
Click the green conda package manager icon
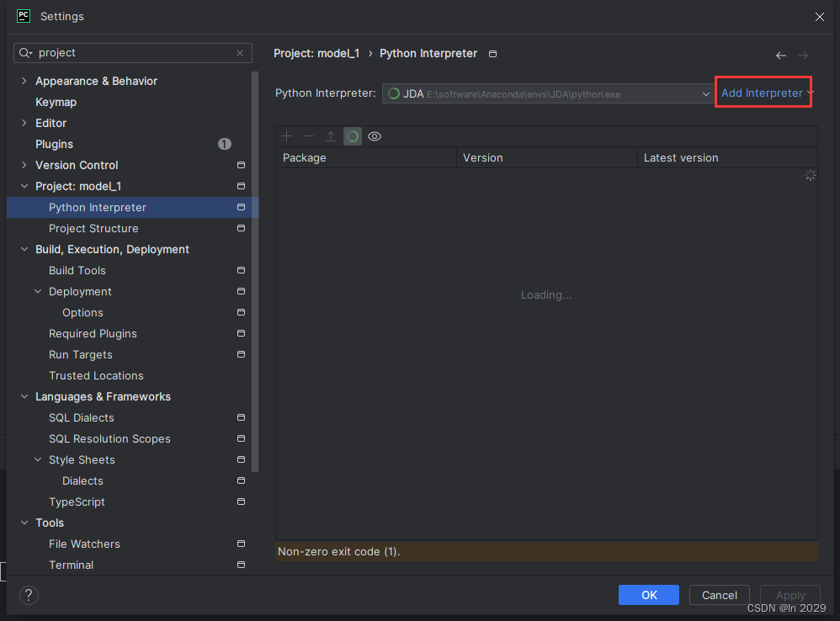pyautogui.click(x=353, y=136)
